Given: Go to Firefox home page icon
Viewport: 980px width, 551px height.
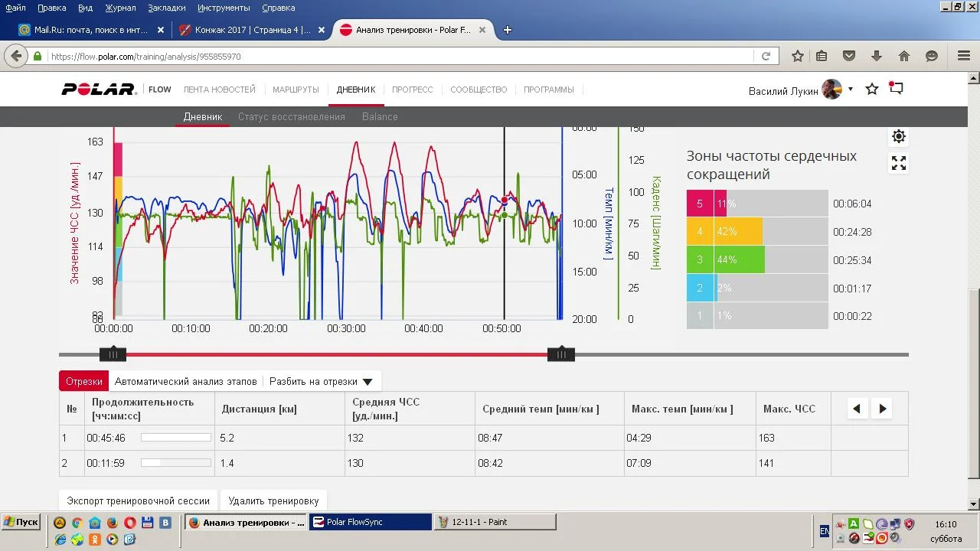Looking at the screenshot, I should coord(904,56).
